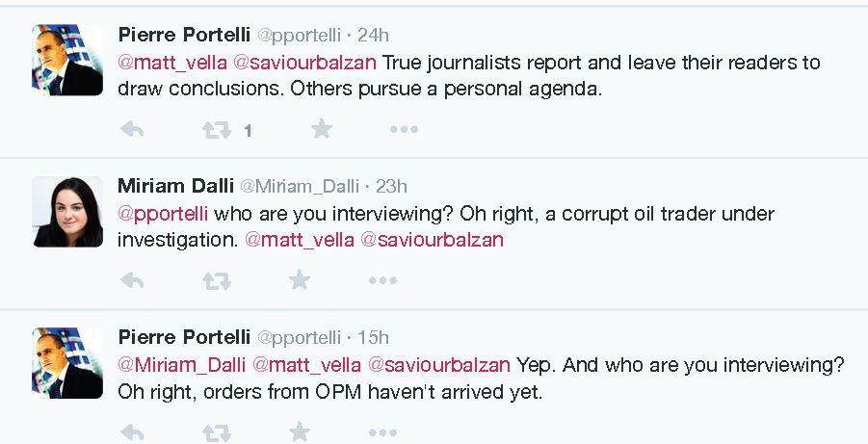Viewport: 868px width, 444px height.
Task: Reply to Pierre Portelli's first tweet
Action: pos(132,129)
